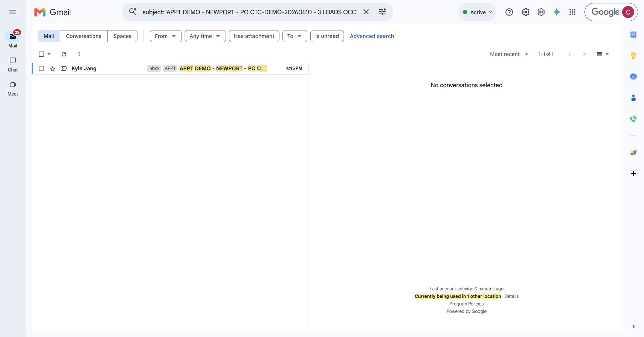644x337 pixels.
Task: Open the Google account avatar C
Action: click(x=628, y=12)
